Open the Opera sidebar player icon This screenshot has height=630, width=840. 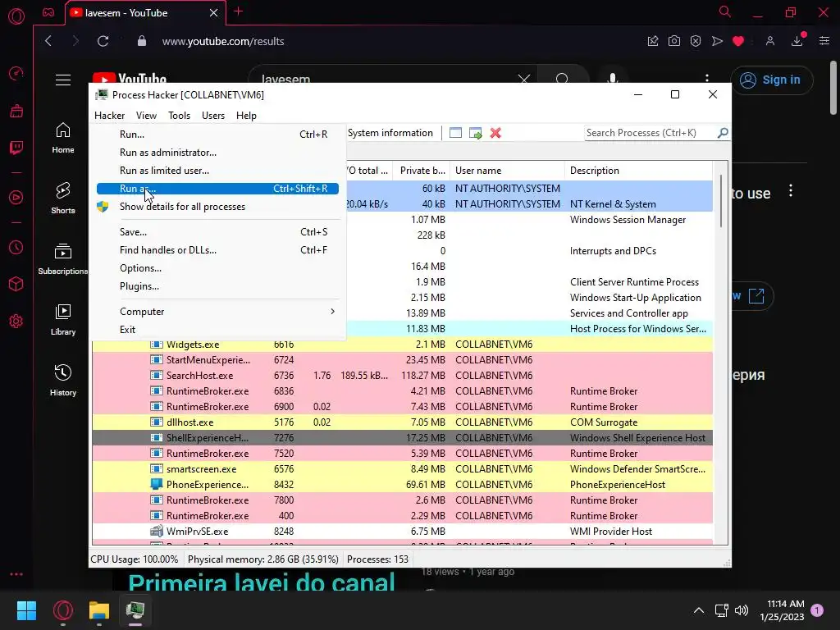point(16,198)
